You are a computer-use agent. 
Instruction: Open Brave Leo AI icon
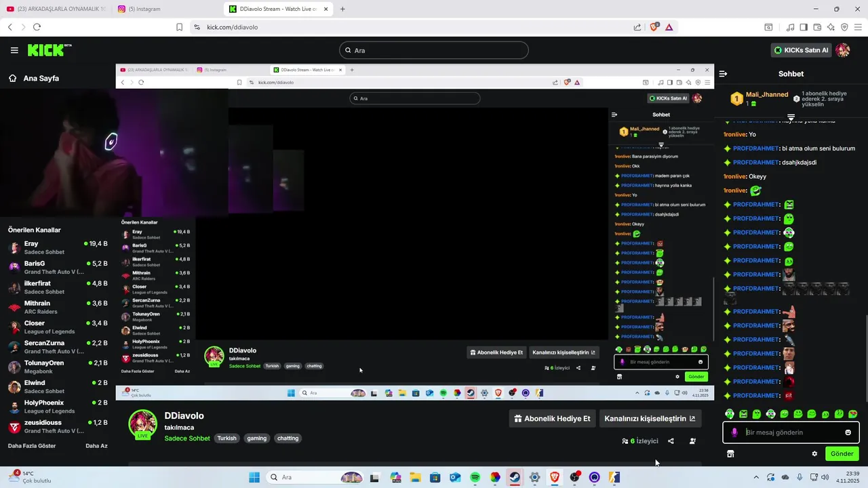831,27
